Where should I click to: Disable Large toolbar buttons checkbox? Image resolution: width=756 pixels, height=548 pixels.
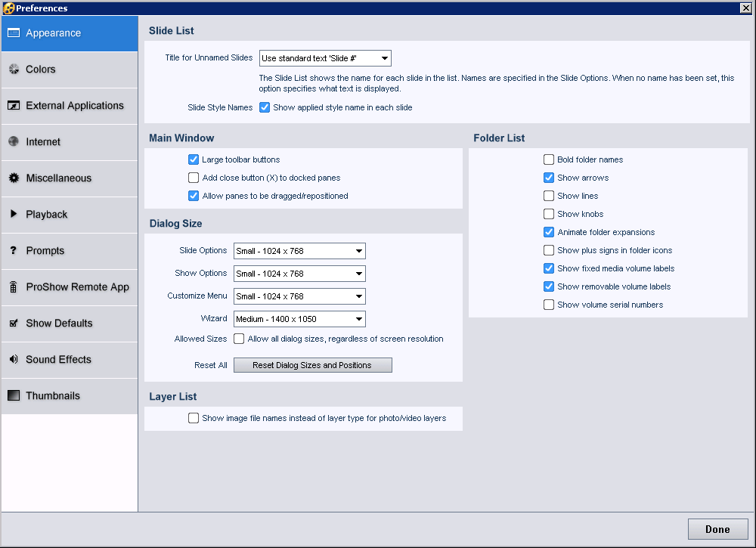point(194,159)
